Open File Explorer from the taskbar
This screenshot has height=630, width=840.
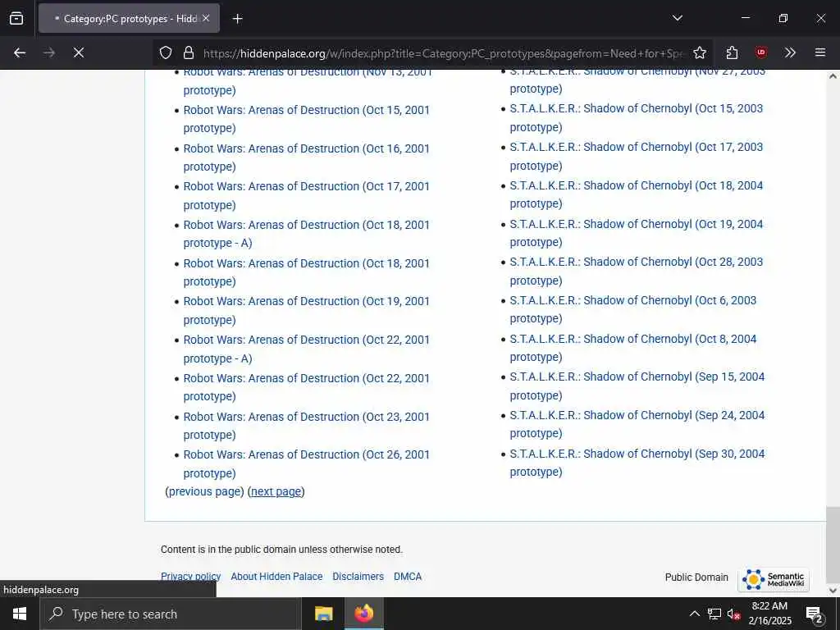[x=323, y=614]
